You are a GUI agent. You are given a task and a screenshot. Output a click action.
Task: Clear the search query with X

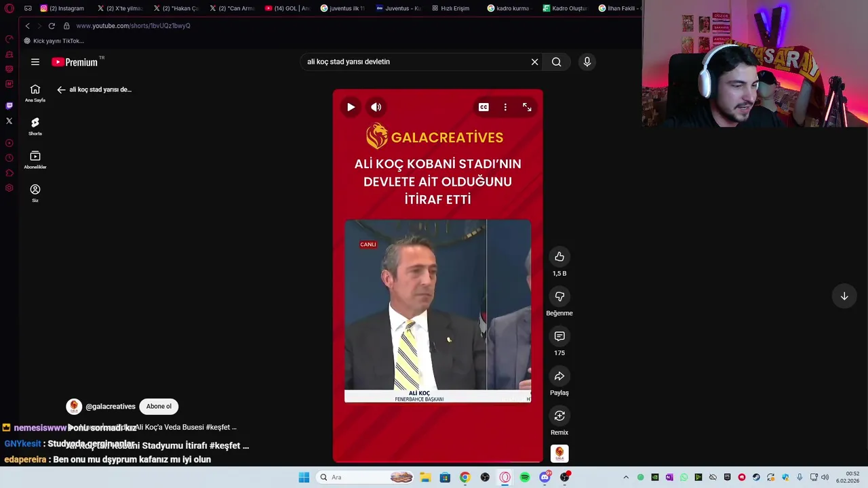(x=534, y=62)
